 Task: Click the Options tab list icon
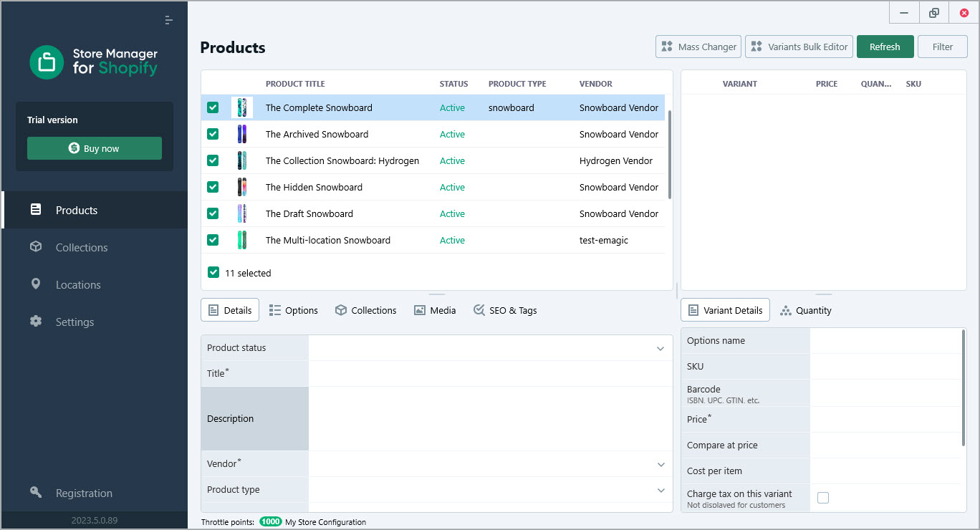(275, 310)
